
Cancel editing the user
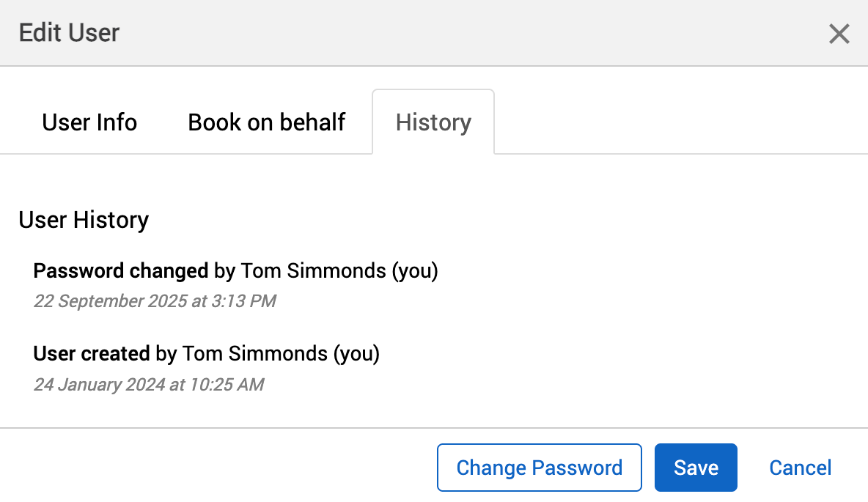tap(800, 467)
